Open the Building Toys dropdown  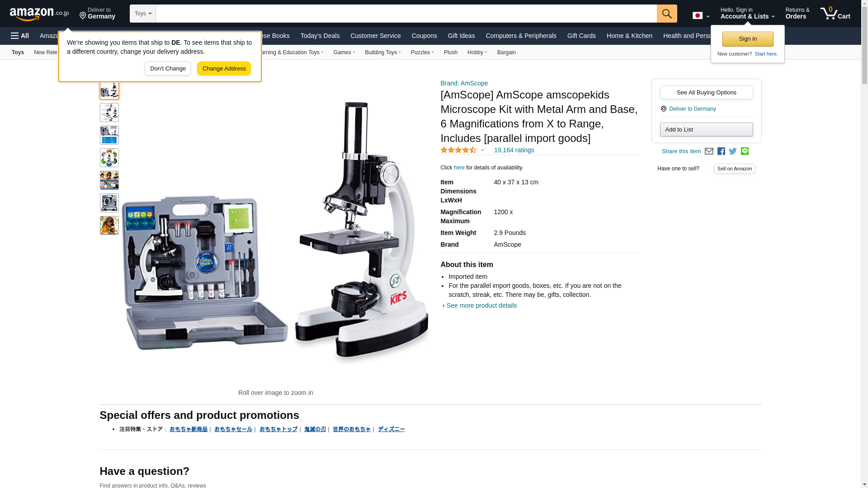pyautogui.click(x=382, y=52)
